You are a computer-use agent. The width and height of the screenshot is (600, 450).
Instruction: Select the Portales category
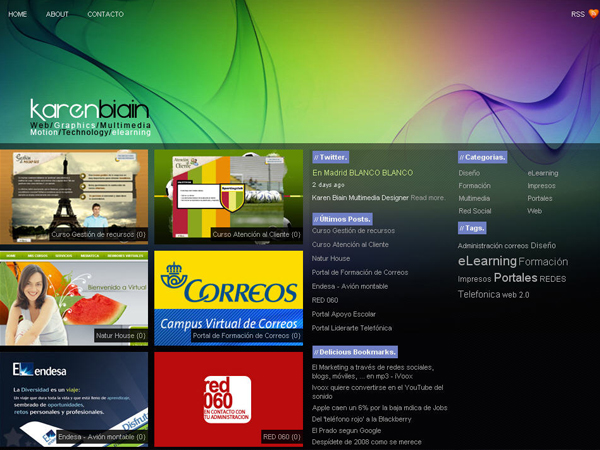pos(540,198)
